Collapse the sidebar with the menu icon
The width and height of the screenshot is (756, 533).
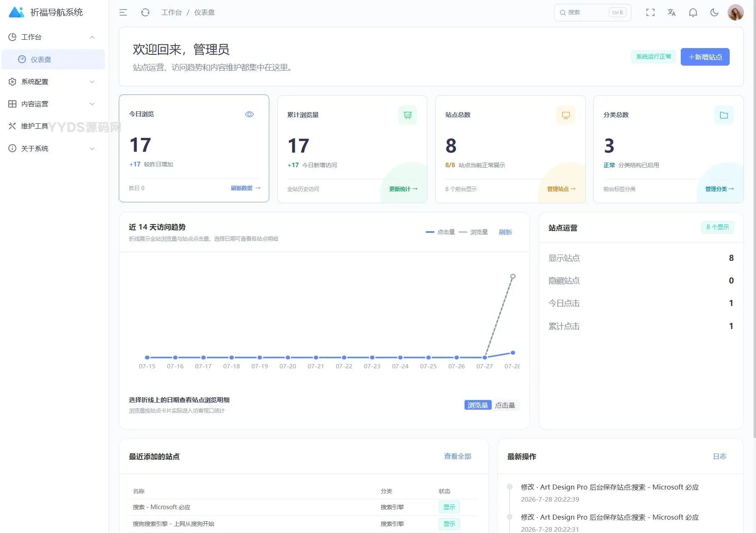123,13
